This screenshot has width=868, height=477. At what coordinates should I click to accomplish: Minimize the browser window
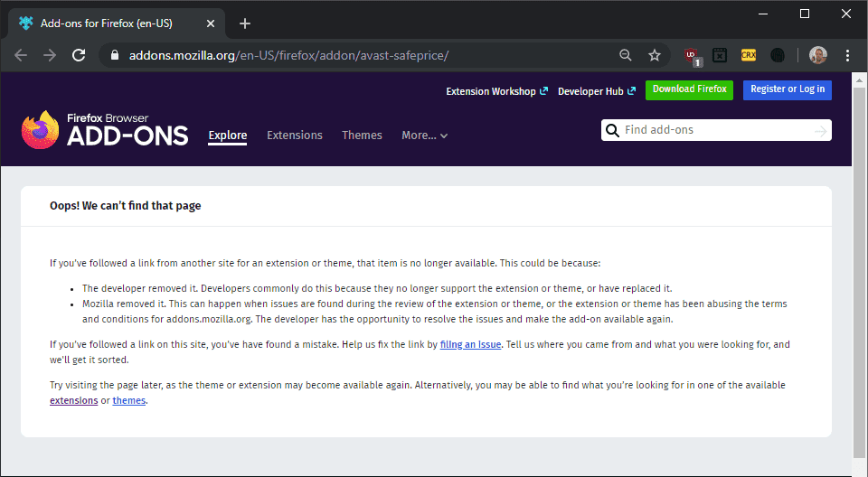coord(763,14)
